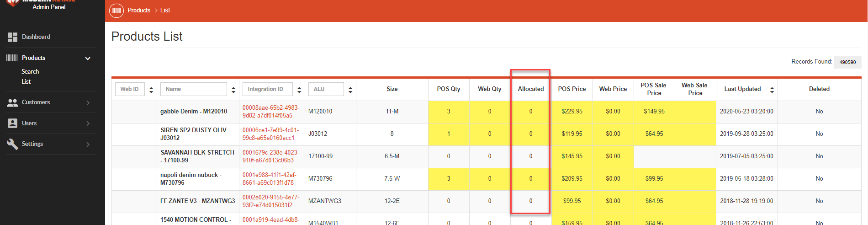The width and height of the screenshot is (868, 225).
Task: Expand the Customers menu chevron
Action: click(x=88, y=103)
